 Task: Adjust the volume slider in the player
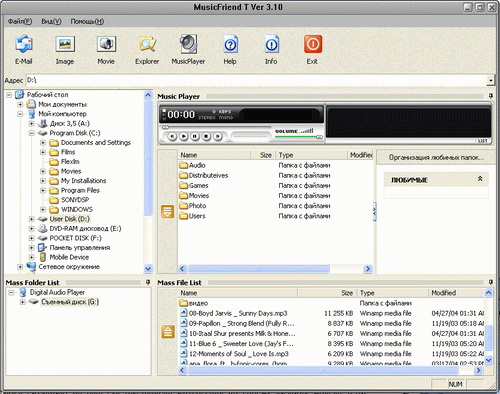[x=299, y=137]
